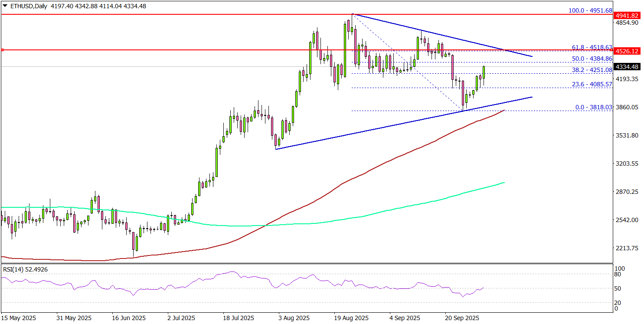Click the 100.0 - 4951.68 Fibonacci label
Screen dimensions: 644x324
coord(592,10)
